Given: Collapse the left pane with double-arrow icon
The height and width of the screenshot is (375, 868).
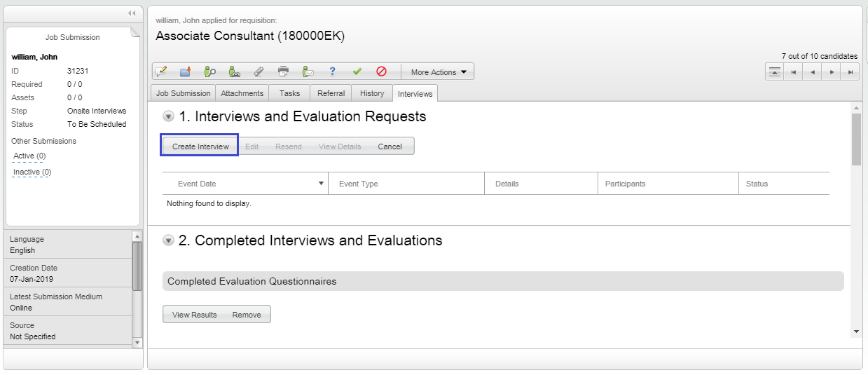Looking at the screenshot, I should (x=131, y=13).
